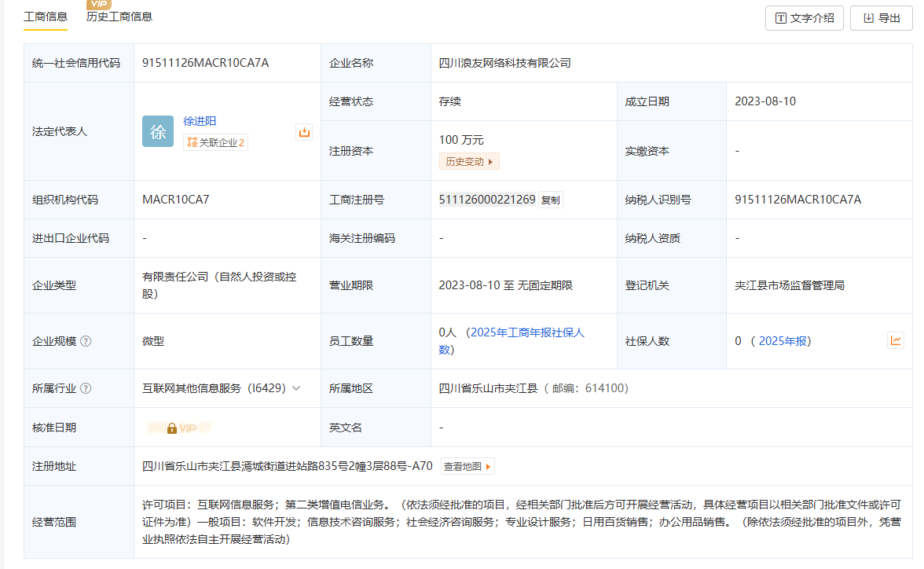Click the 有限责任公司 enterprise type value
The height and width of the screenshot is (569, 924).
pos(219,285)
